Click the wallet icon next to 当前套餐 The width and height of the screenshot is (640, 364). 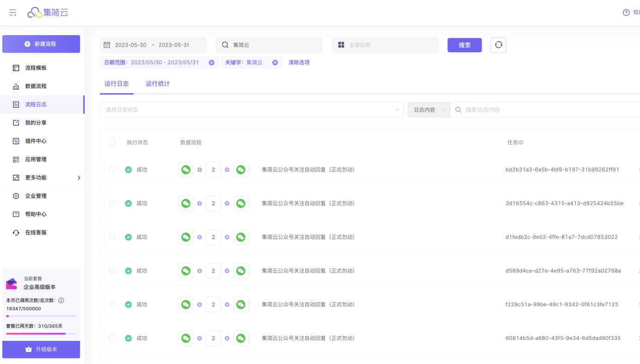pyautogui.click(x=12, y=284)
